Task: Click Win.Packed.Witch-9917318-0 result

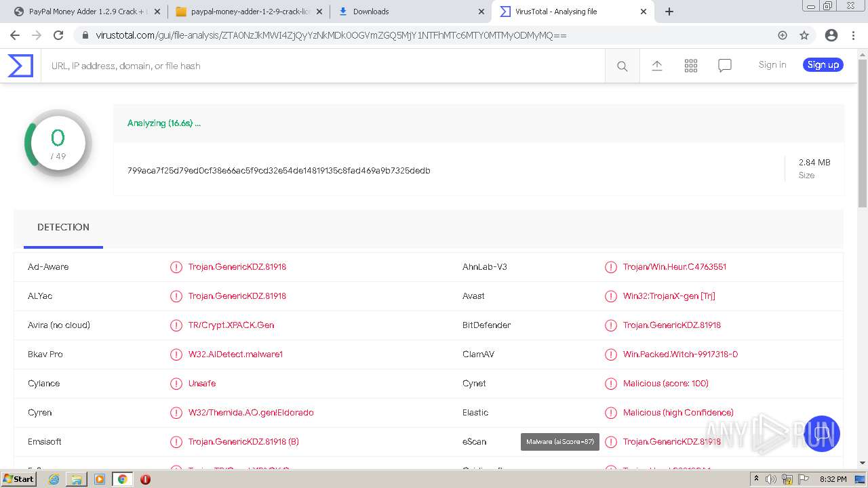Action: coord(680,354)
